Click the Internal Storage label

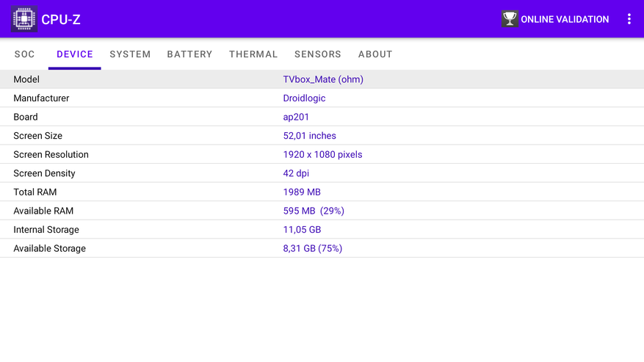coord(46,230)
